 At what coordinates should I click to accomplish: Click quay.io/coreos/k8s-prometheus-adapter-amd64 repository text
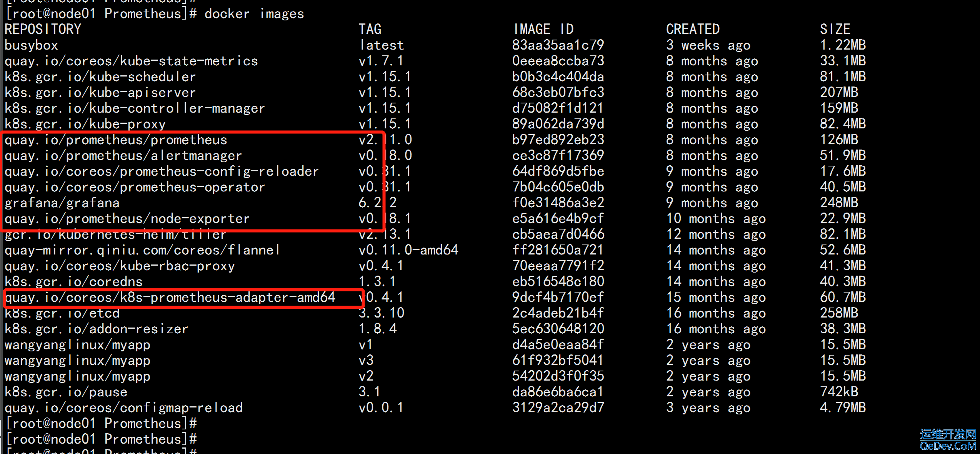click(x=170, y=298)
